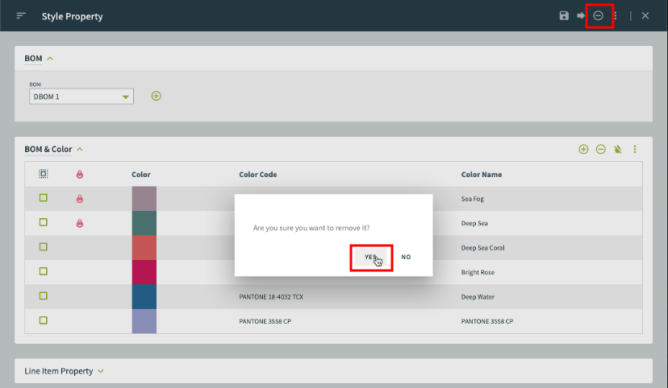Select the Sea Fog mauve color swatch
This screenshot has height=388, width=668.
pos(144,198)
